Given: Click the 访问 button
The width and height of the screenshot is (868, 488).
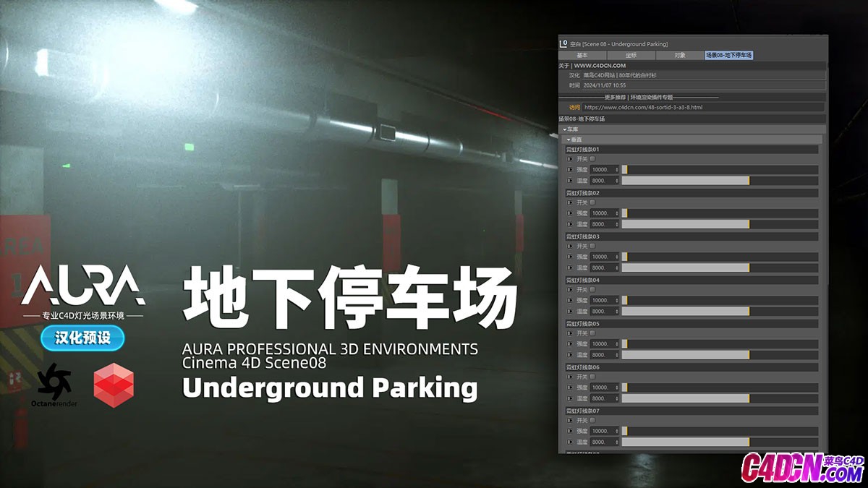Looking at the screenshot, I should click(x=574, y=107).
